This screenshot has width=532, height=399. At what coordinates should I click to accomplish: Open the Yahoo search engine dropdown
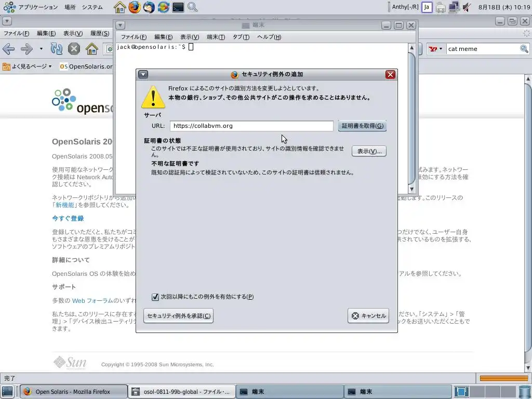tap(436, 49)
